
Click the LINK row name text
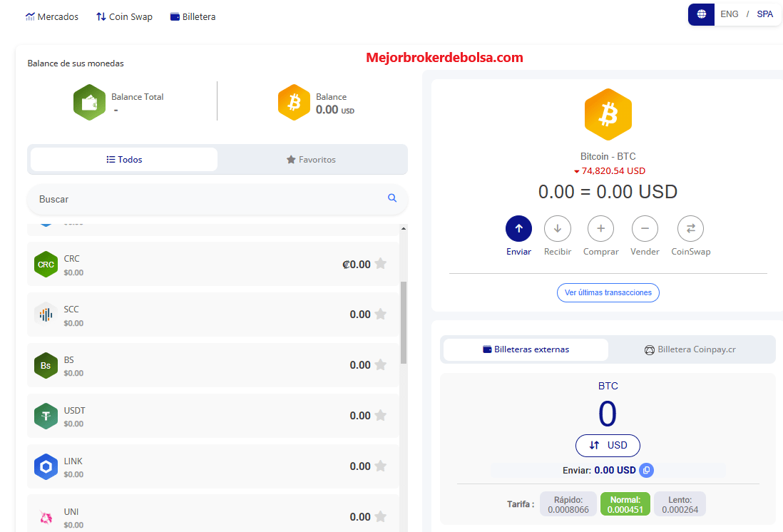[73, 461]
